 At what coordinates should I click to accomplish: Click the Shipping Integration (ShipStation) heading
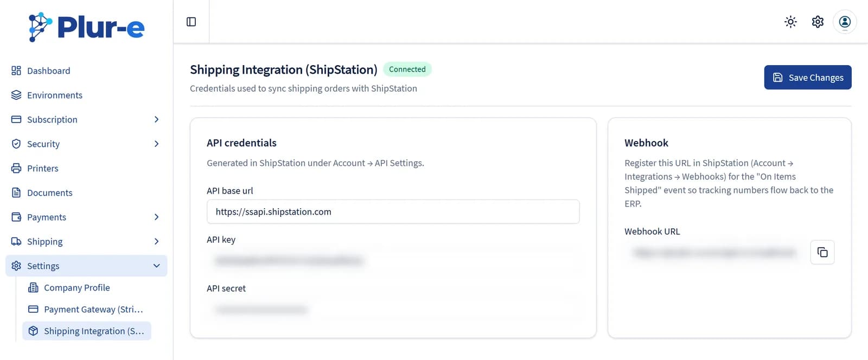284,69
